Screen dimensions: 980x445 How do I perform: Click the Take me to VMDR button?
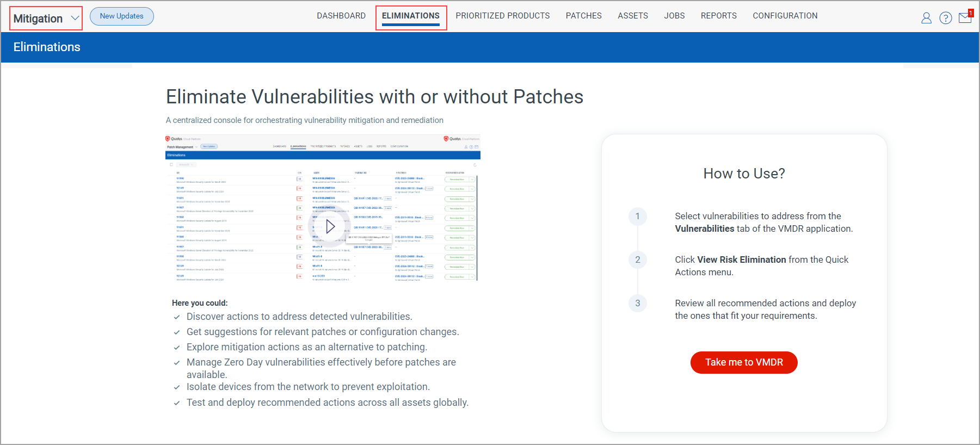click(x=744, y=362)
